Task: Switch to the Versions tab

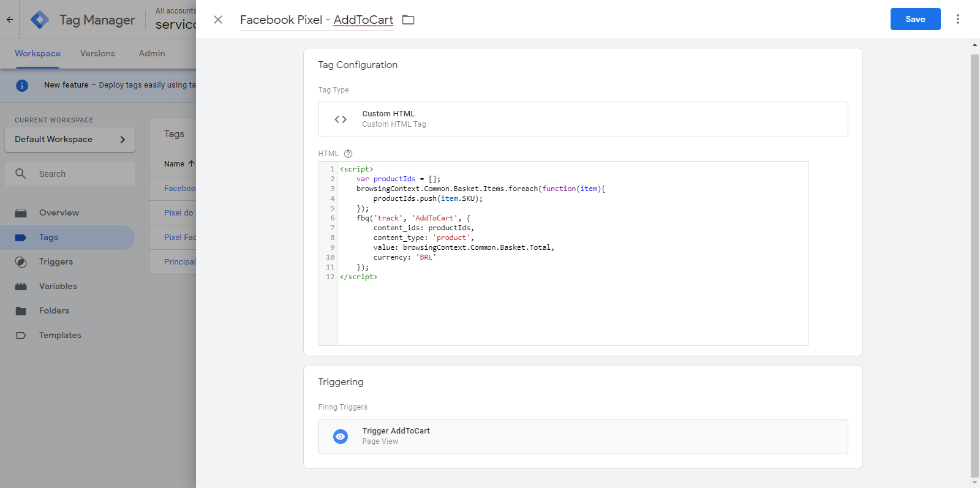Action: click(x=97, y=54)
